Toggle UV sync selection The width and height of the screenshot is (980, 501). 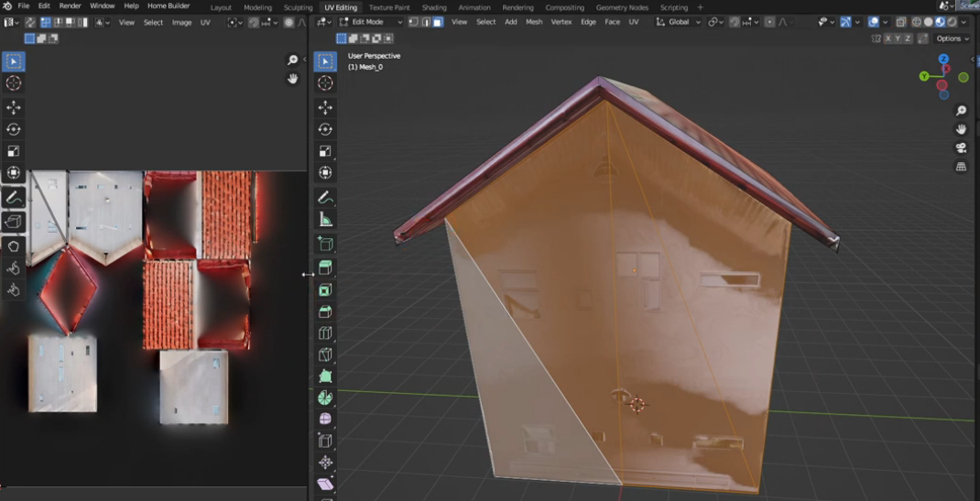pos(30,22)
